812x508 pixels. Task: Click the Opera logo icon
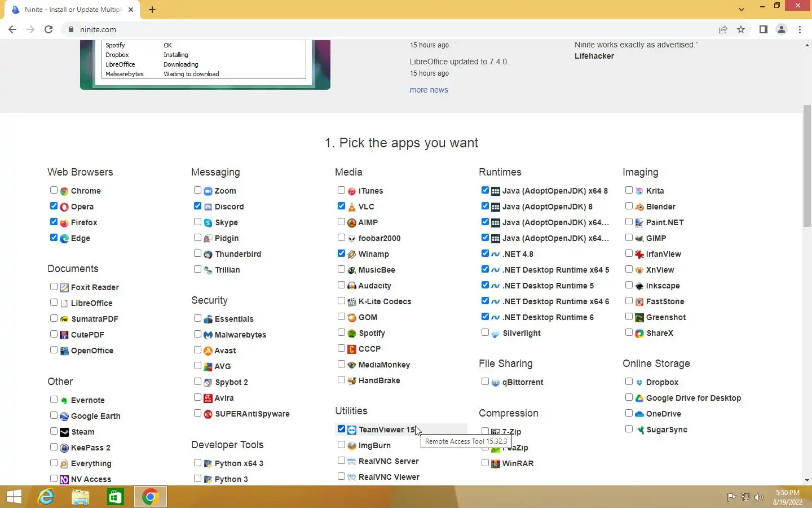pos(64,207)
